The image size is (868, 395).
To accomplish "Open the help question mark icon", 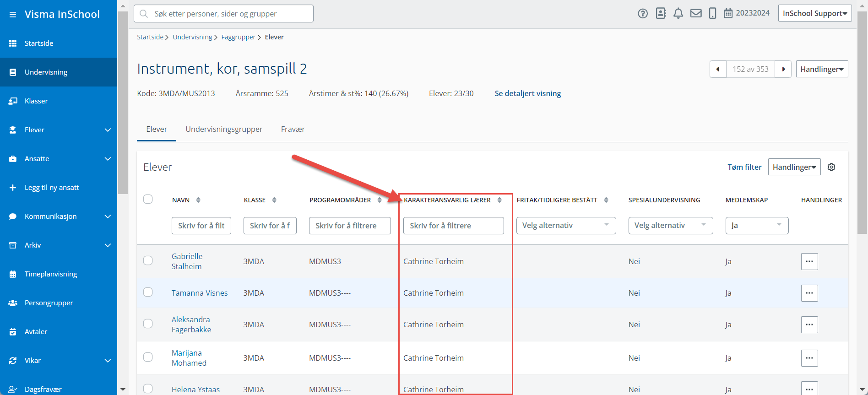I will [x=643, y=14].
